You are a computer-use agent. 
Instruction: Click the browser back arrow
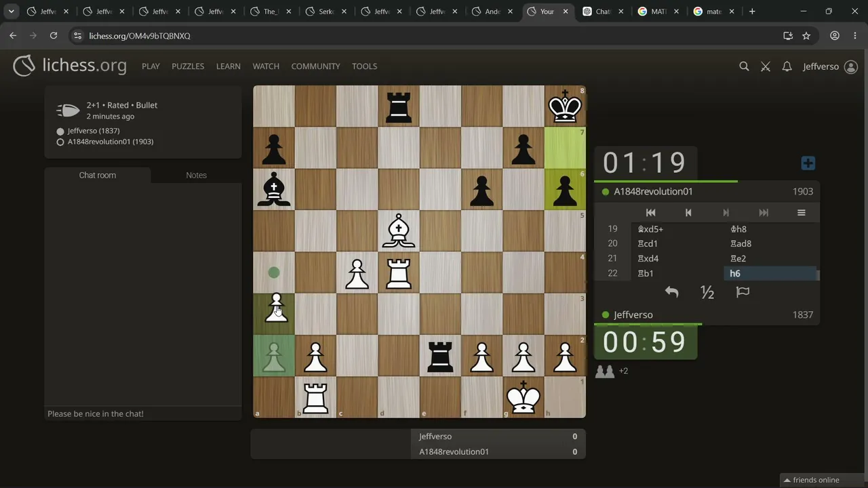13,36
